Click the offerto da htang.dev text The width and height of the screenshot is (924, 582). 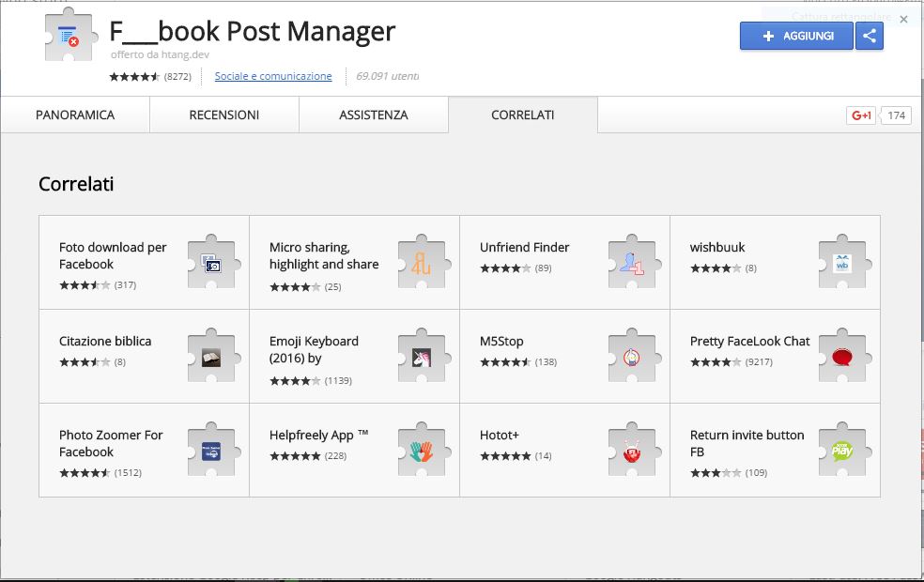pyautogui.click(x=160, y=54)
